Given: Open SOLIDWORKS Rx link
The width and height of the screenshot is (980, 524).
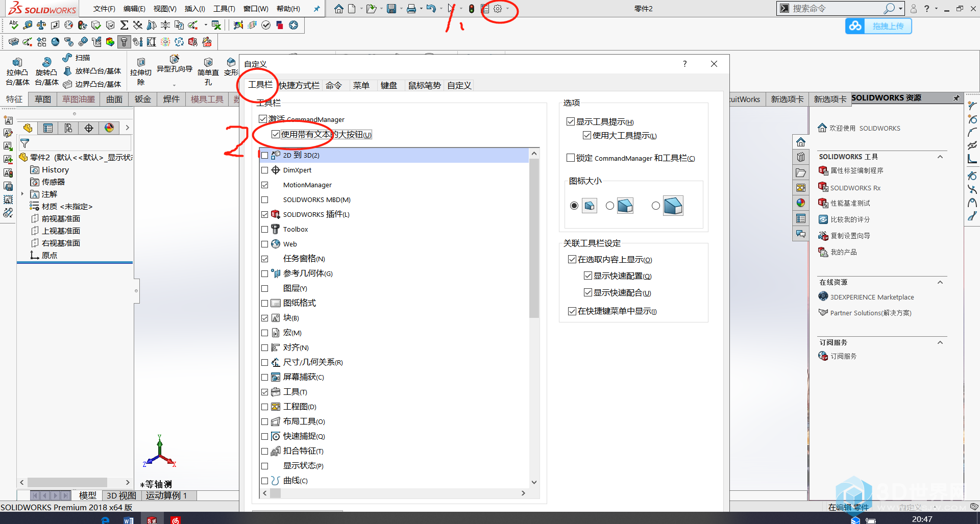Looking at the screenshot, I should pos(855,188).
